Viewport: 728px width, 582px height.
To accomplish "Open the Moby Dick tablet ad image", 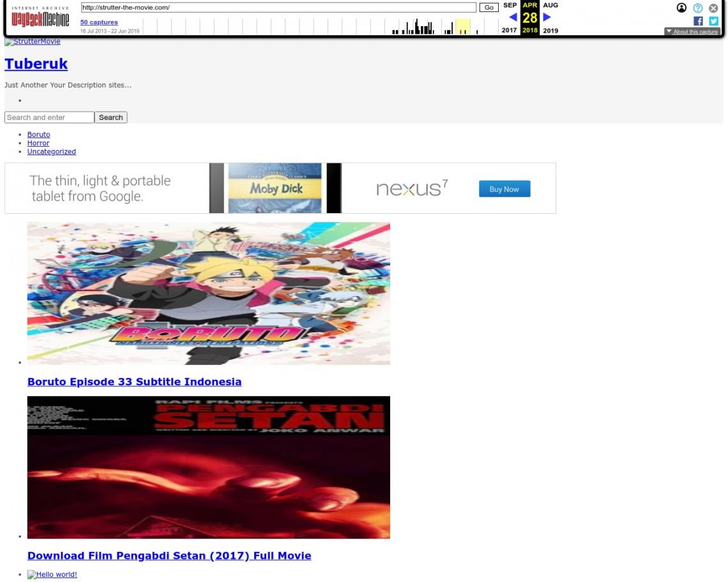I will [x=275, y=188].
